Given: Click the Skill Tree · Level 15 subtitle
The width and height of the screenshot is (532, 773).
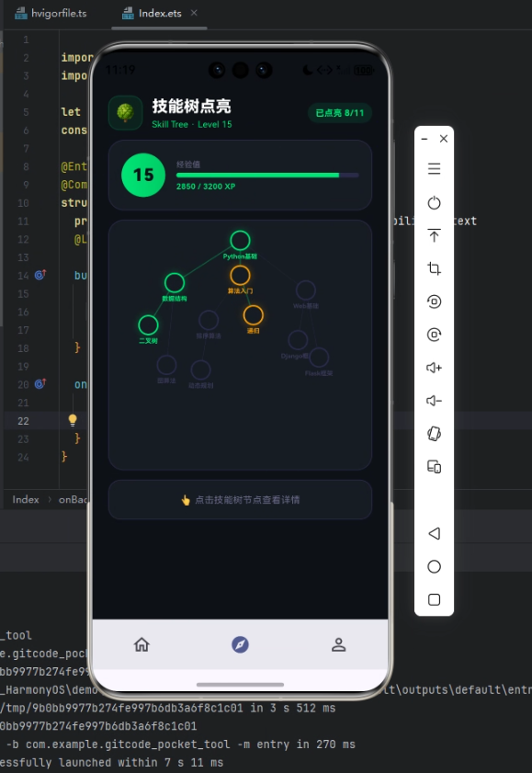Looking at the screenshot, I should pos(192,124).
